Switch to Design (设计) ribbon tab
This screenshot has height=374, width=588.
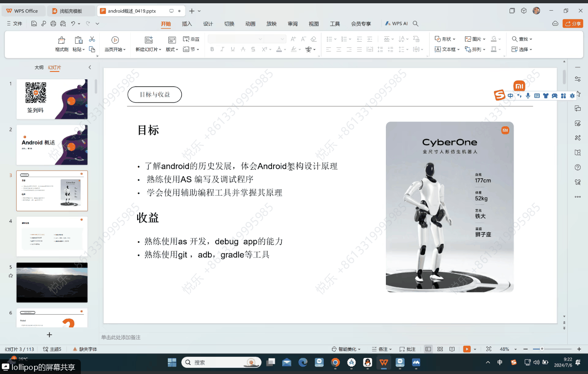click(x=208, y=24)
